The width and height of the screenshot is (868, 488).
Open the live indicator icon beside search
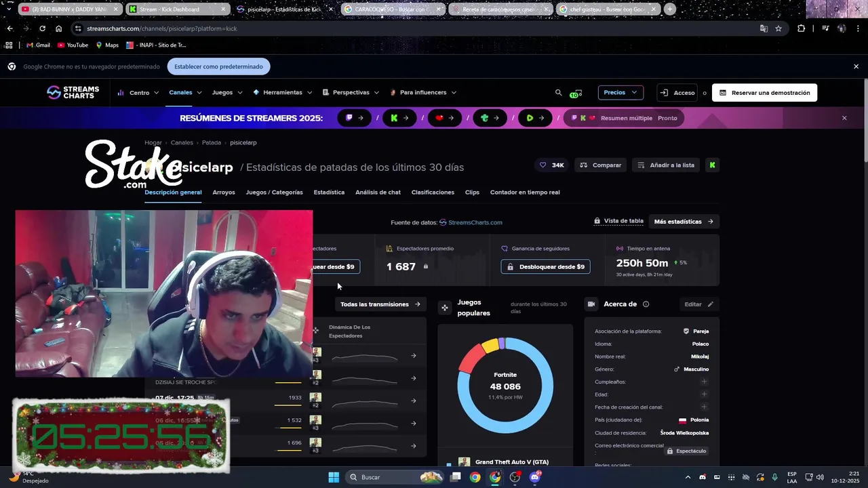[576, 93]
